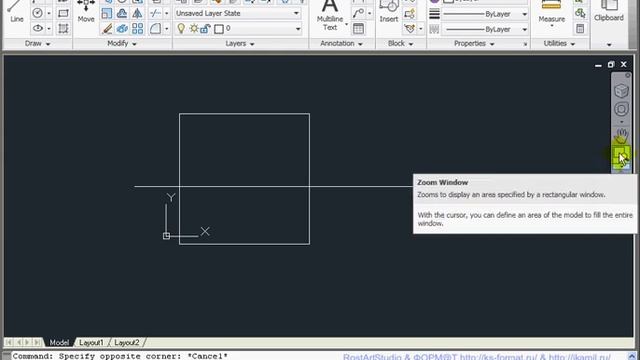This screenshot has width=640, height=360.
Task: Expand the Block panel
Action: (x=400, y=43)
